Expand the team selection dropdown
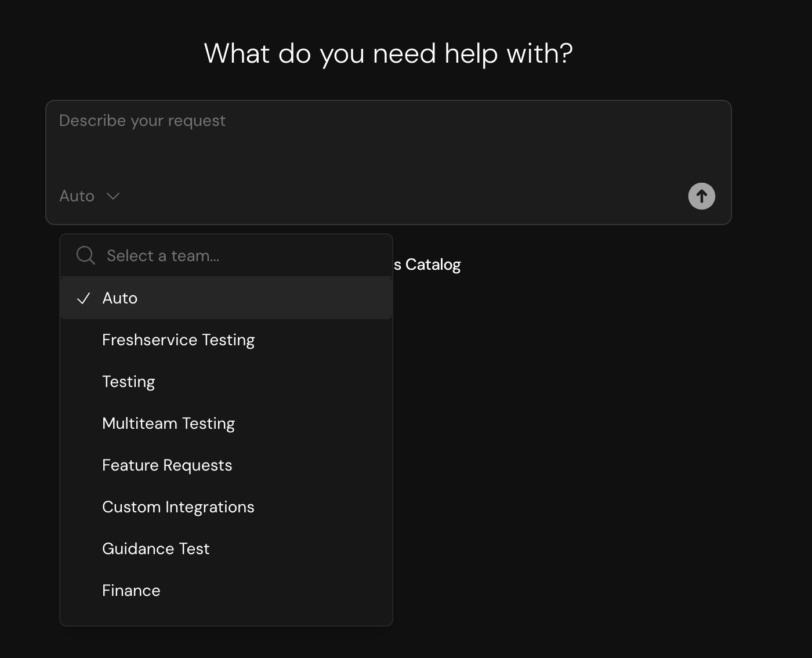Screen dimensions: 812x658 click(x=90, y=196)
